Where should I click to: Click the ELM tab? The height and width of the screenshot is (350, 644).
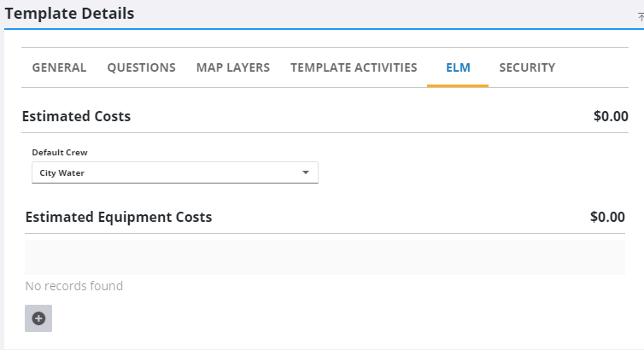coord(458,67)
